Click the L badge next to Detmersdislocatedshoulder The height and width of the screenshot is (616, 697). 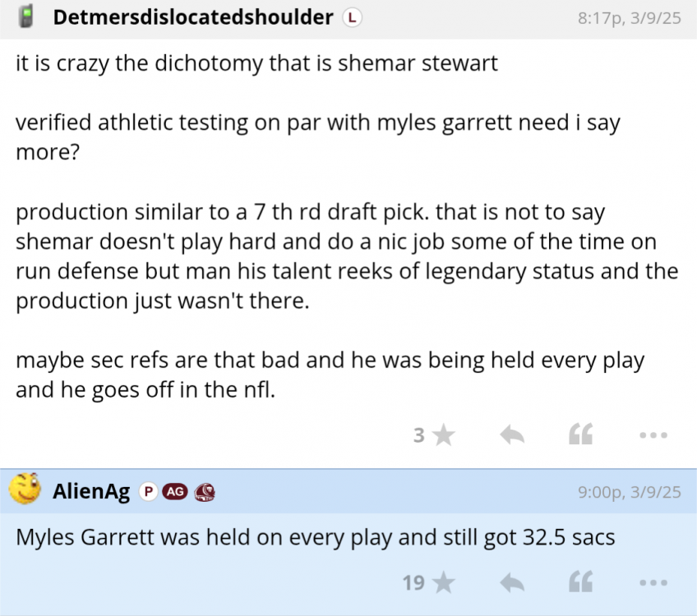point(352,17)
